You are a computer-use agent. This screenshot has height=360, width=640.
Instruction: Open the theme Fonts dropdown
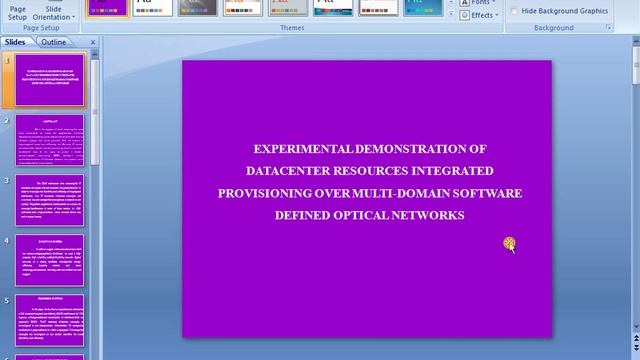point(478,2)
